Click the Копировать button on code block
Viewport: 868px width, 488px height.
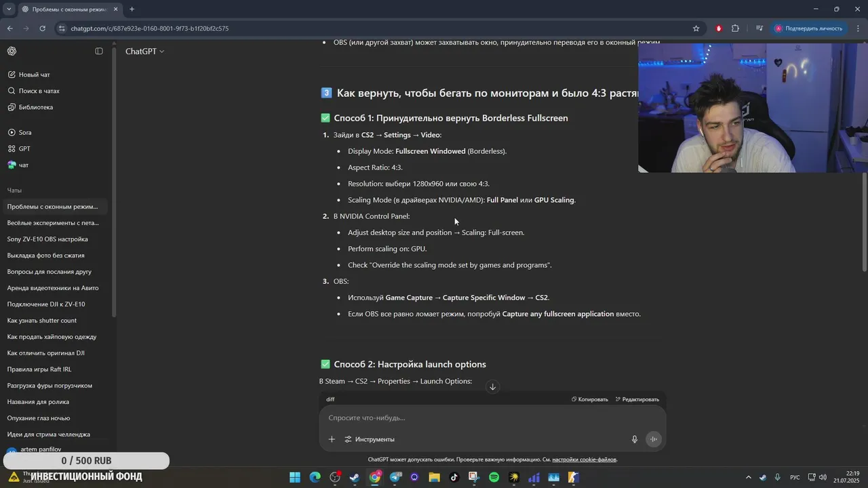tap(590, 399)
